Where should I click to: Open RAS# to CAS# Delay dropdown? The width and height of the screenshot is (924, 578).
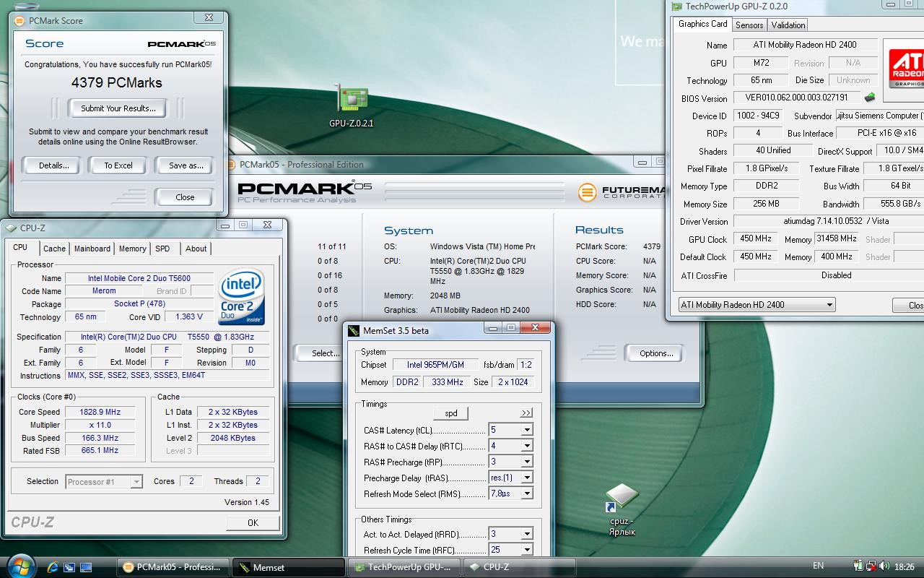click(527, 446)
